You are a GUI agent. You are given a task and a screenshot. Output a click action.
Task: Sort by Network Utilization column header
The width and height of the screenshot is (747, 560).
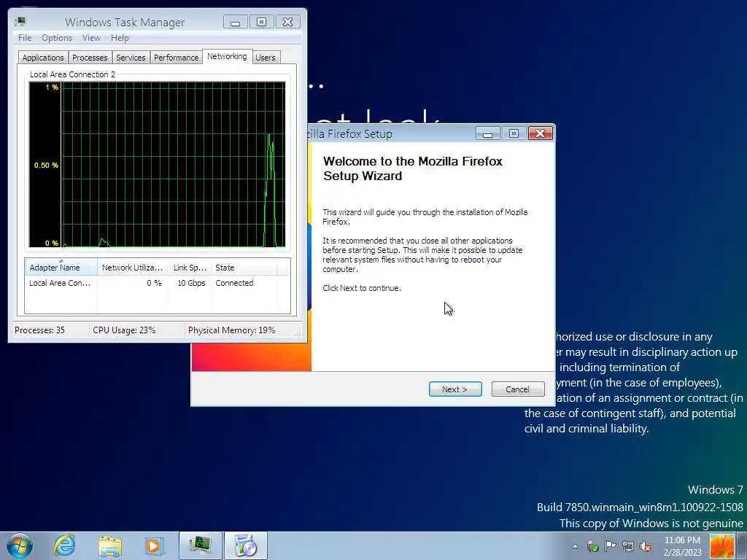tap(133, 268)
